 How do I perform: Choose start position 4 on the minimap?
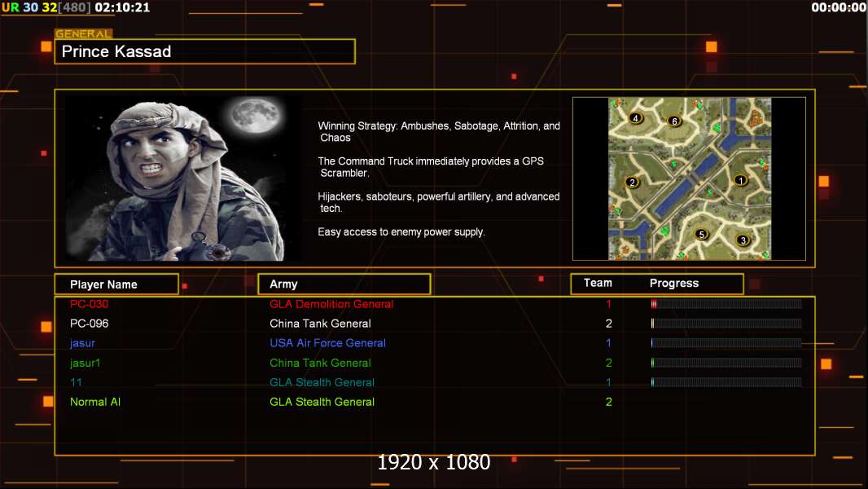coord(636,118)
